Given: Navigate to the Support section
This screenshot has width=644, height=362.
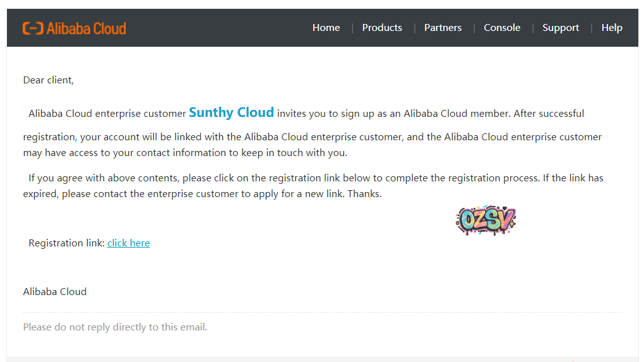Looking at the screenshot, I should point(561,28).
